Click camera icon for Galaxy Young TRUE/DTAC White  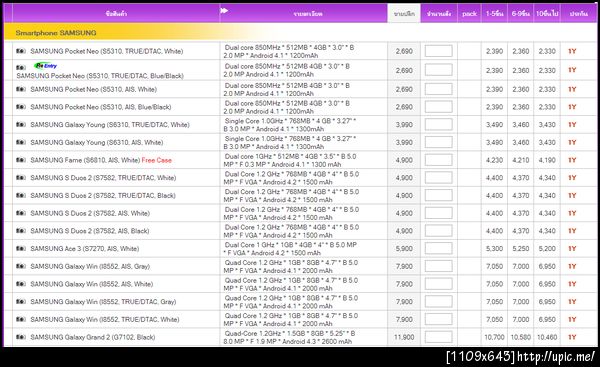[21, 124]
